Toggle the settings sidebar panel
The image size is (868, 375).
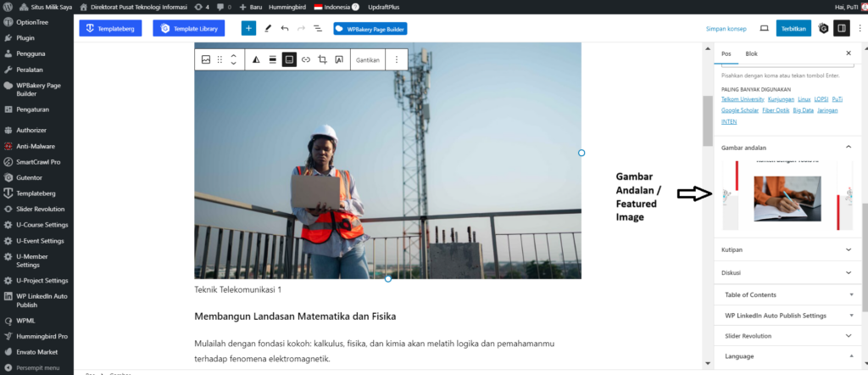click(842, 28)
